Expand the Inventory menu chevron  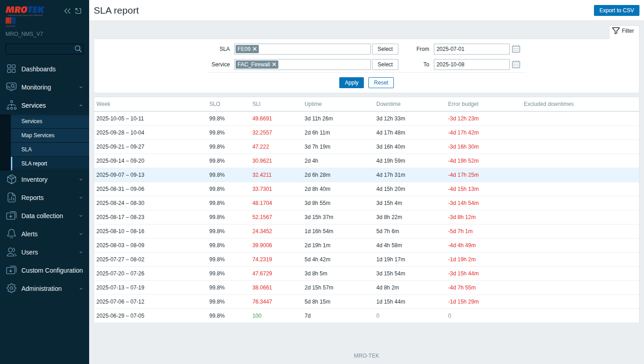click(x=81, y=180)
